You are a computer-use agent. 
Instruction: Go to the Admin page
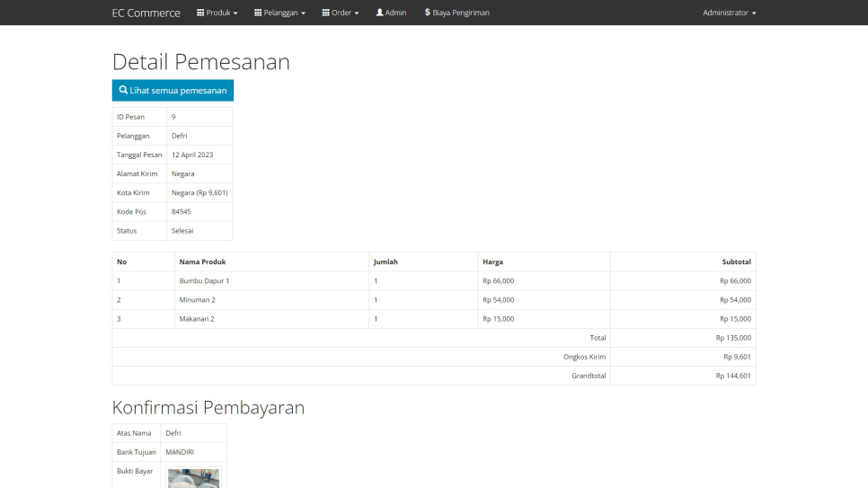coord(392,13)
